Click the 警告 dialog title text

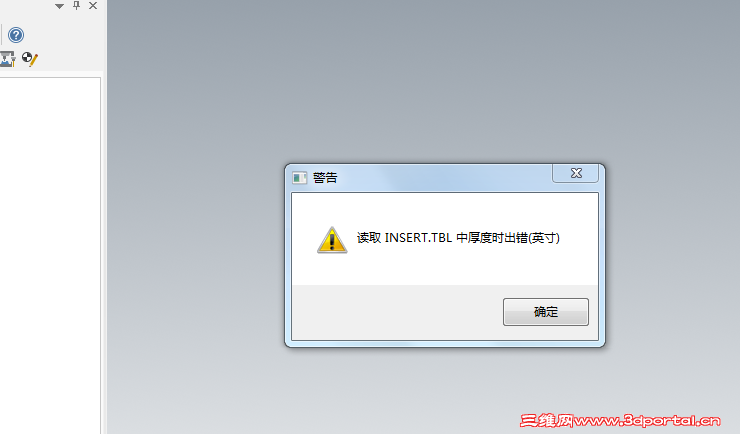(x=325, y=178)
